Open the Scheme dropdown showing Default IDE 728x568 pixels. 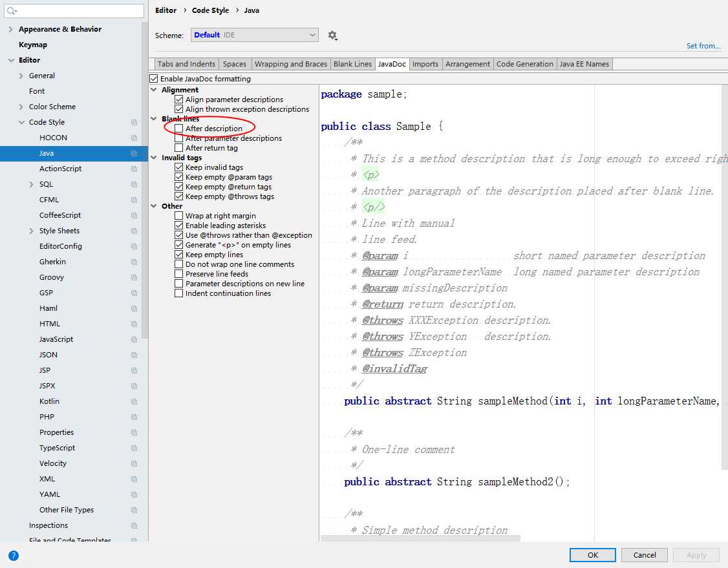click(255, 35)
